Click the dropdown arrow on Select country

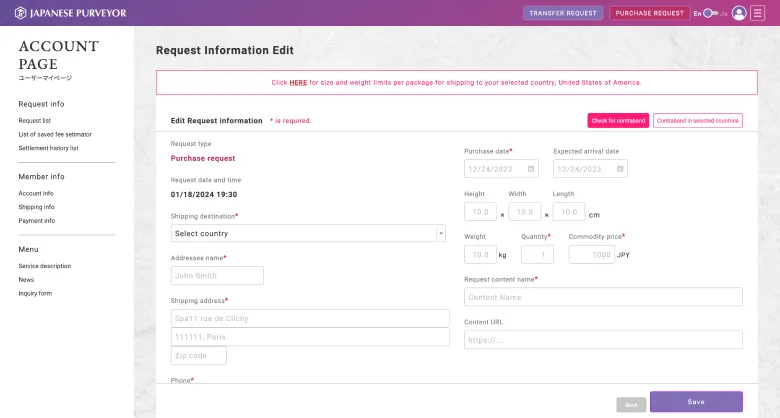[440, 233]
